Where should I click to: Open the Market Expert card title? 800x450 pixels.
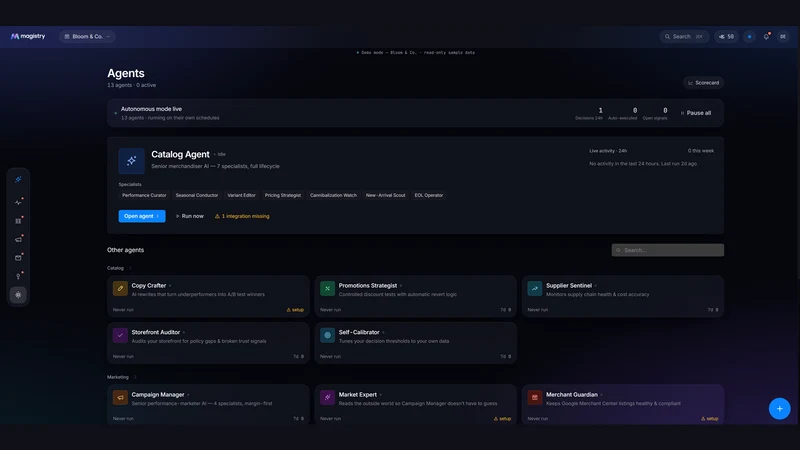358,394
